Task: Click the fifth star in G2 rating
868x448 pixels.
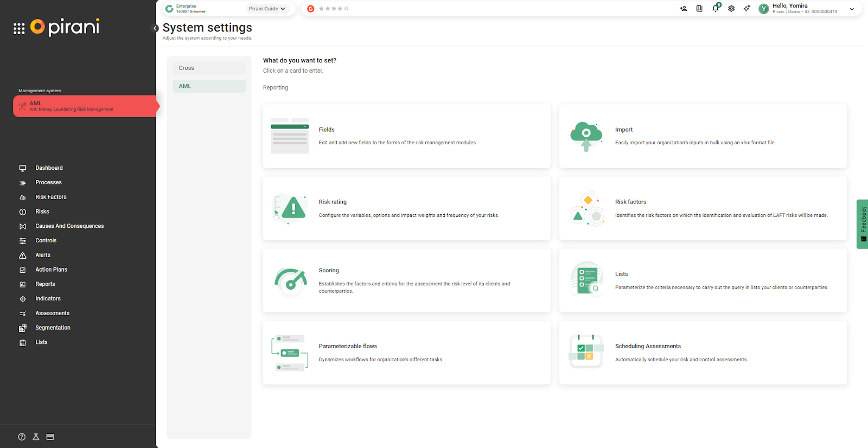Action: pos(347,9)
